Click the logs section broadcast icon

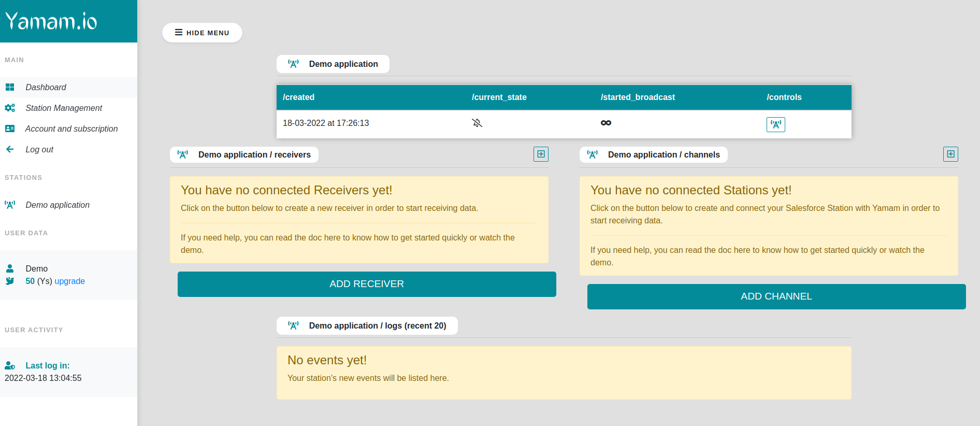tap(293, 325)
